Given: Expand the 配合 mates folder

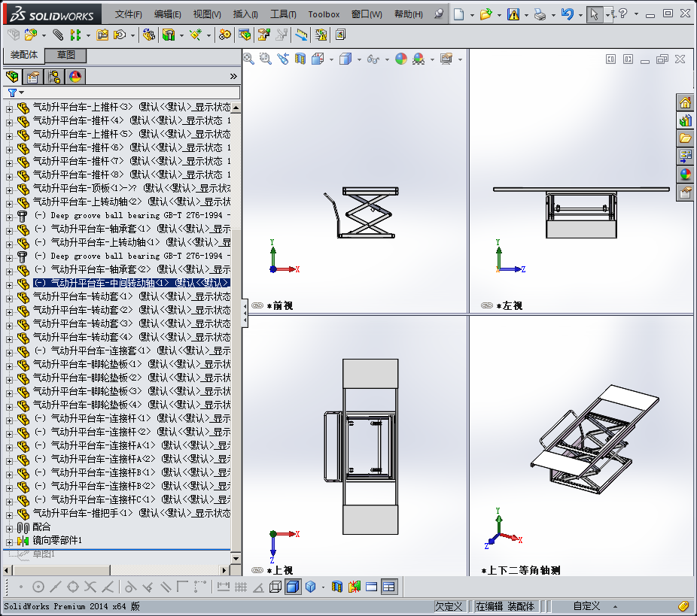Looking at the screenshot, I should (9, 529).
